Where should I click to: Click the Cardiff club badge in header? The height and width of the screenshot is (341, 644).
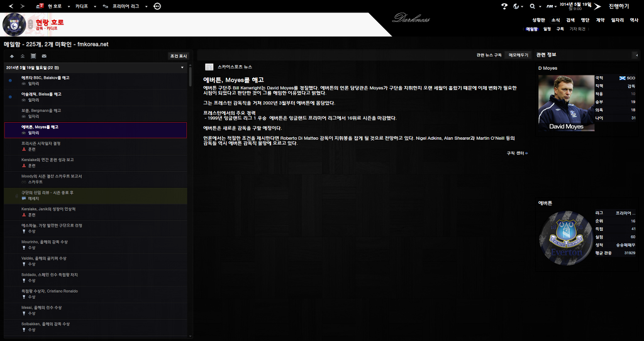pyautogui.click(x=14, y=25)
